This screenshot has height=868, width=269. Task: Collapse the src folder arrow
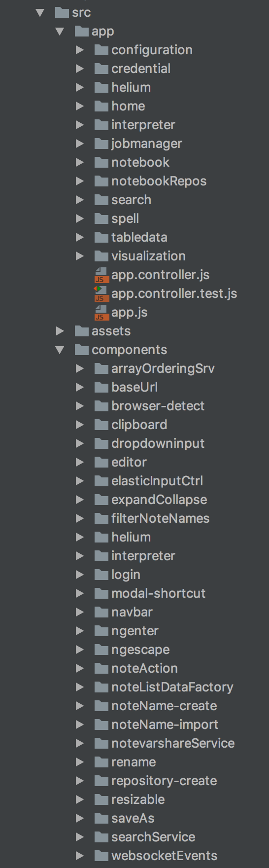pyautogui.click(x=40, y=12)
